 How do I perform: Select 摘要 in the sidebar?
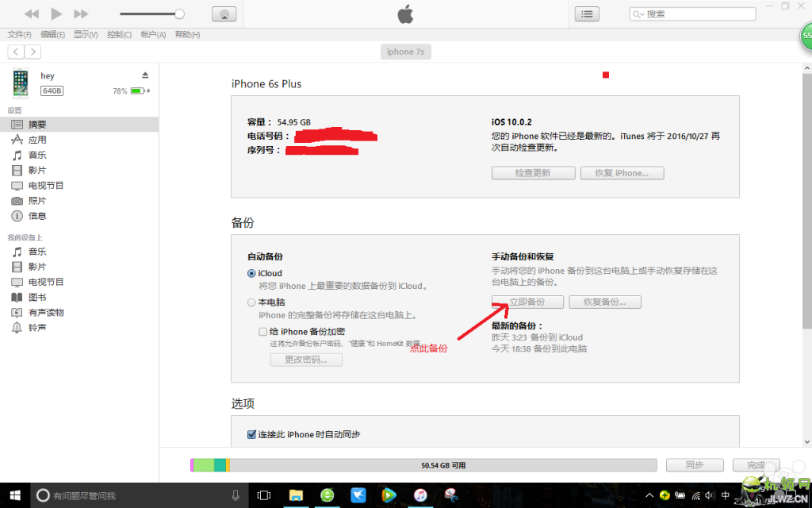(x=79, y=125)
